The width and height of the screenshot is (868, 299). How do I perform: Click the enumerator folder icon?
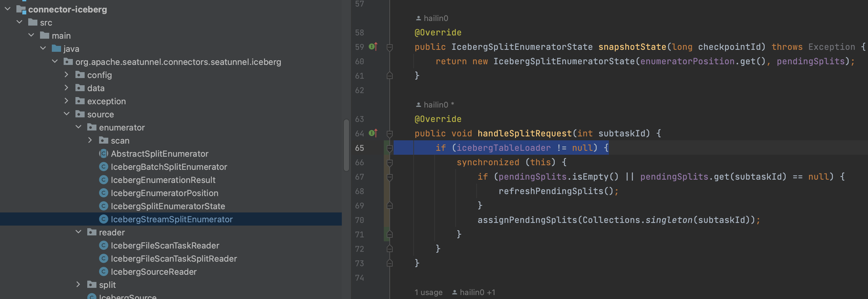point(92,127)
